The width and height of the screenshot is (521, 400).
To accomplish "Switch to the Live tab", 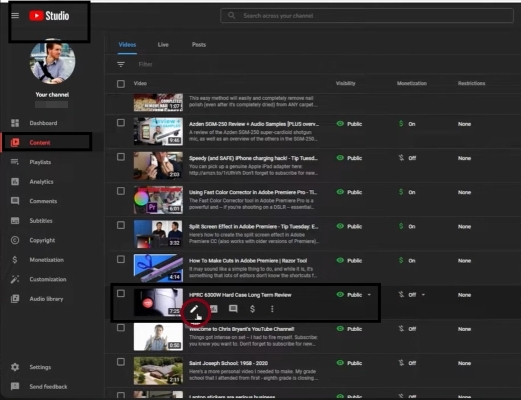I will 163,45.
